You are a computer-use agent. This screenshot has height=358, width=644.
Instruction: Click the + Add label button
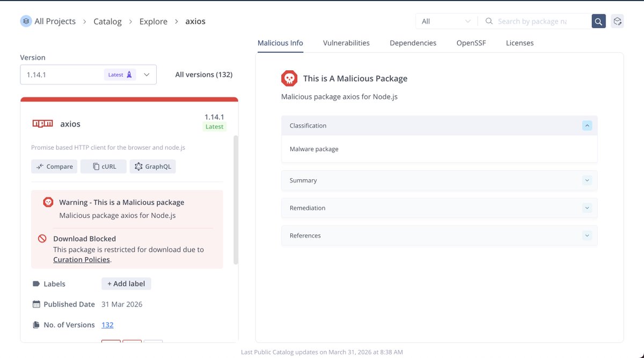[126, 283]
